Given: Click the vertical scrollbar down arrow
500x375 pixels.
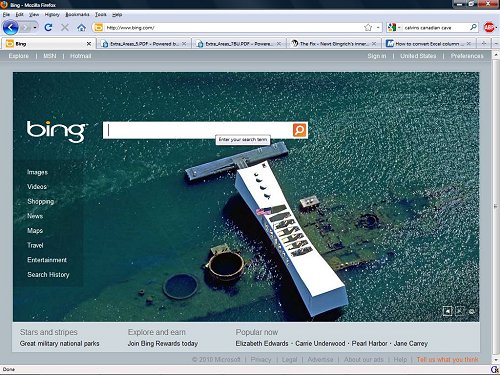Looking at the screenshot, I should click(496, 360).
